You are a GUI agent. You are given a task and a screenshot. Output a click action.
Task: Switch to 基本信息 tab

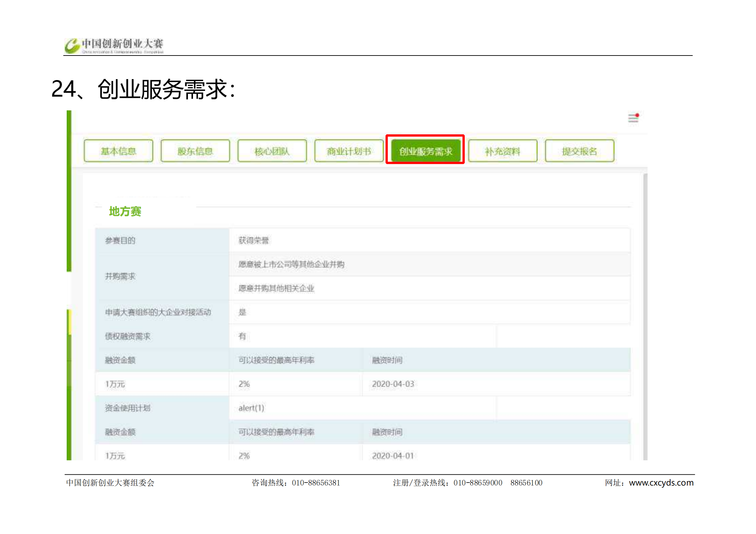pyautogui.click(x=119, y=151)
